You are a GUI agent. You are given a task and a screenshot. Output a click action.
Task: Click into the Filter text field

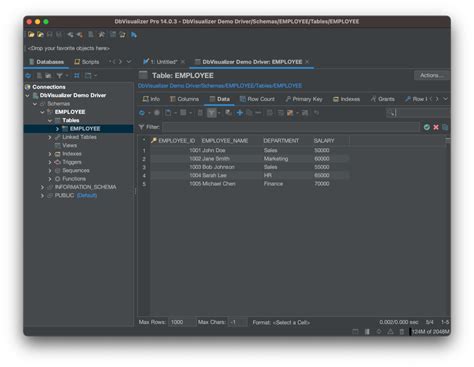click(291, 127)
